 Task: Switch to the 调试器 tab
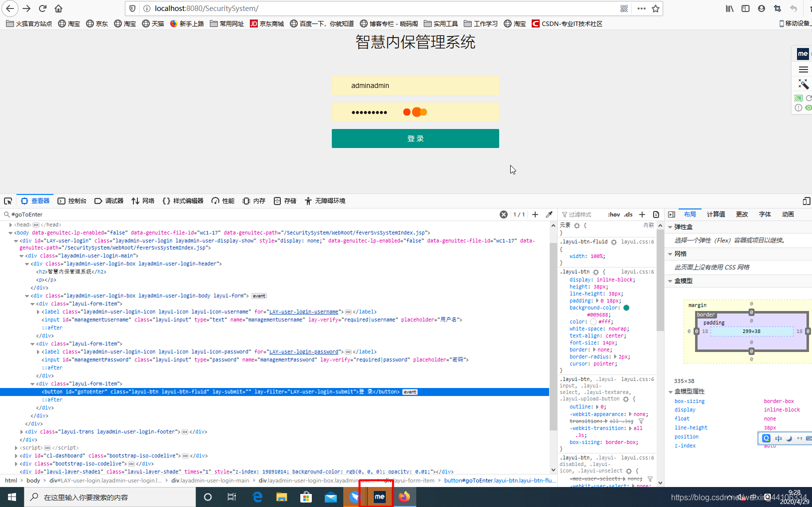109,201
